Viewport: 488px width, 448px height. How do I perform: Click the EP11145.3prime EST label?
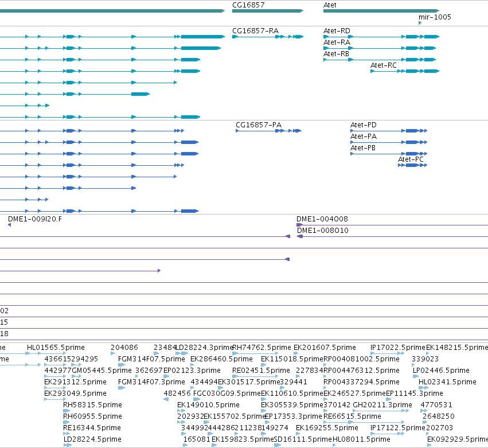[415, 394]
